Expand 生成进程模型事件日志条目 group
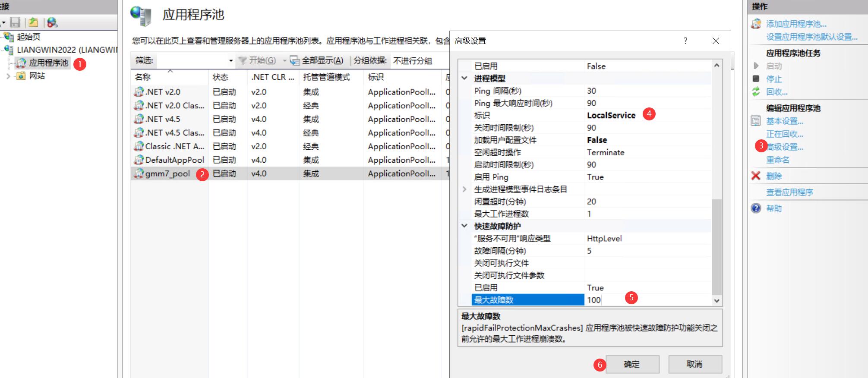The image size is (868, 378). (x=464, y=189)
